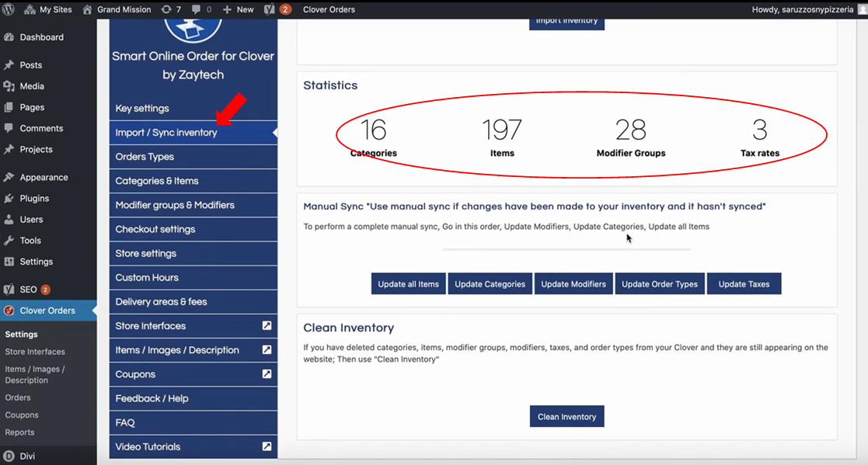Viewport: 868px width, 465px height.
Task: Click the Clover Orders sidebar icon
Action: click(9, 311)
